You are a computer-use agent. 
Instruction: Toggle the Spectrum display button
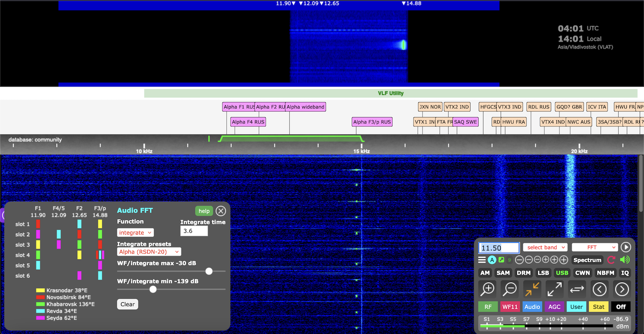click(587, 260)
